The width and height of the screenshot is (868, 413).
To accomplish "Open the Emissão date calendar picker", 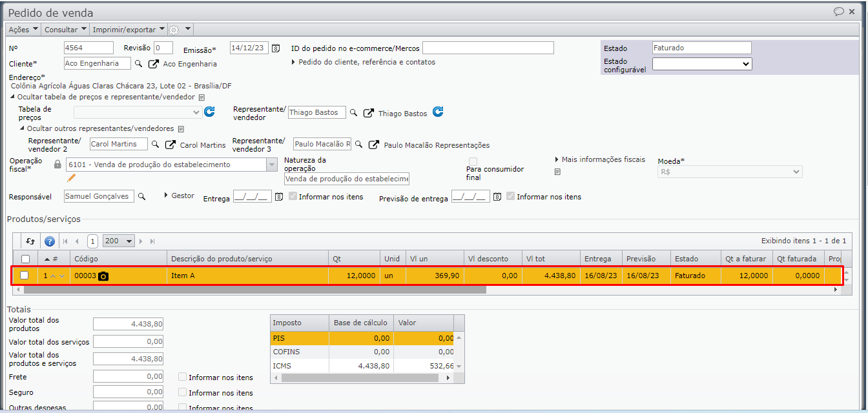I will tap(276, 48).
